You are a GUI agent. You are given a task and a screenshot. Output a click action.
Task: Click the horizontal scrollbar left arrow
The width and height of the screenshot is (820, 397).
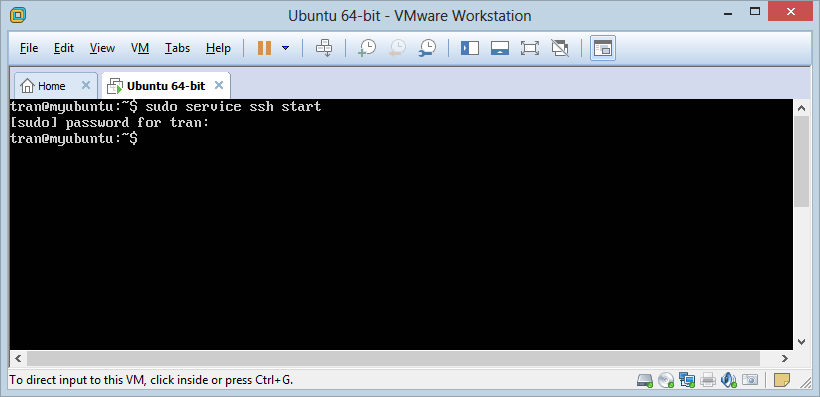[x=18, y=359]
